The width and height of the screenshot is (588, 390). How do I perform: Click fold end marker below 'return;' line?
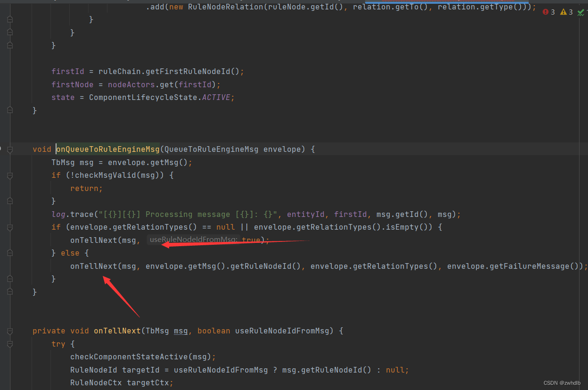click(10, 201)
